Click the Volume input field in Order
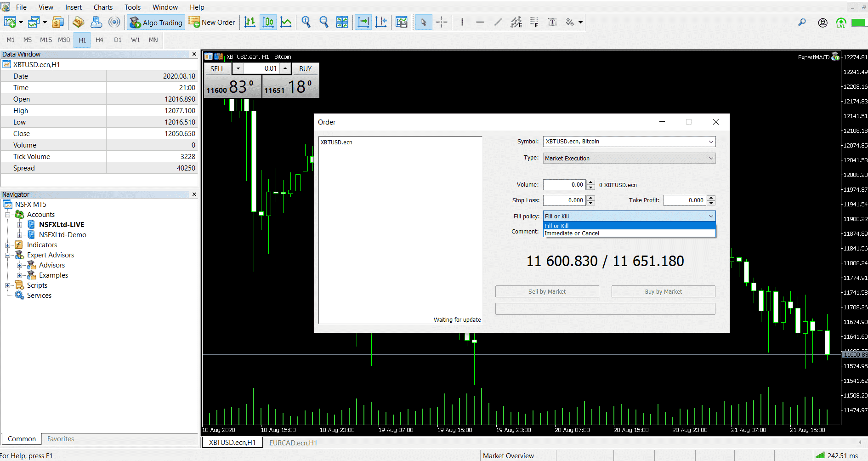 pyautogui.click(x=564, y=185)
